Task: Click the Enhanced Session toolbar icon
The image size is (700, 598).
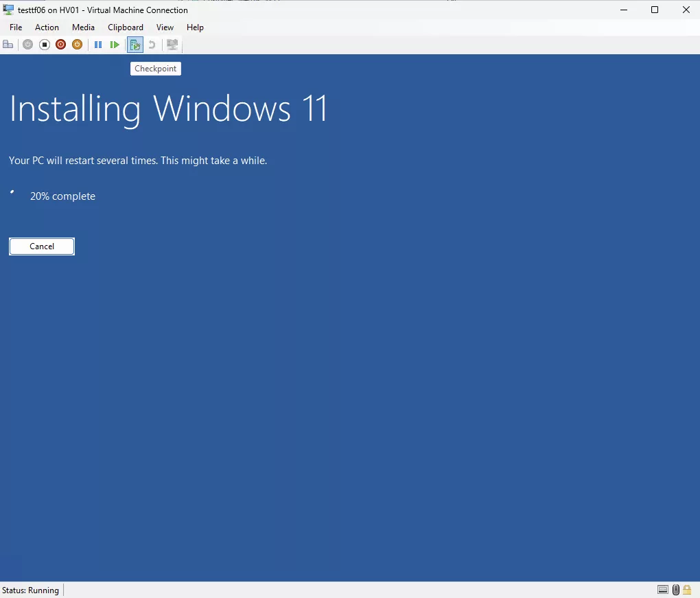Action: (x=172, y=45)
